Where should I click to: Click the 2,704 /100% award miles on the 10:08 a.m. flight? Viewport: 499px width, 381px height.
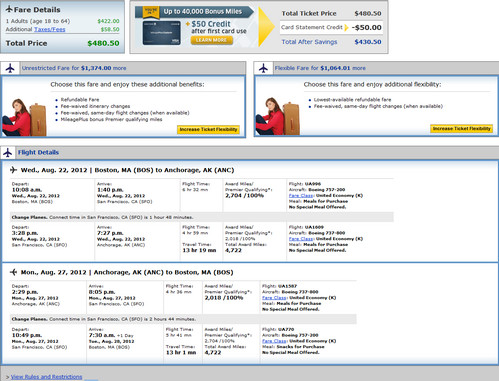point(244,196)
